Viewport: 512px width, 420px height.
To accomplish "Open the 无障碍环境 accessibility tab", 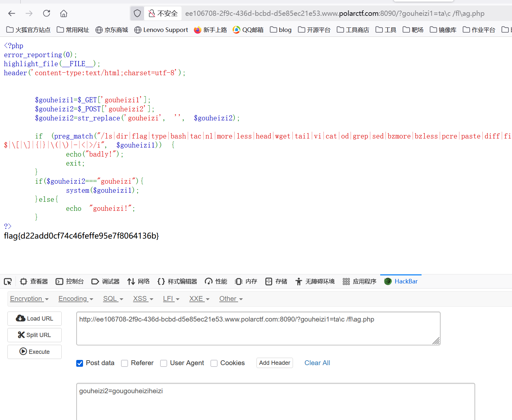I will point(315,282).
